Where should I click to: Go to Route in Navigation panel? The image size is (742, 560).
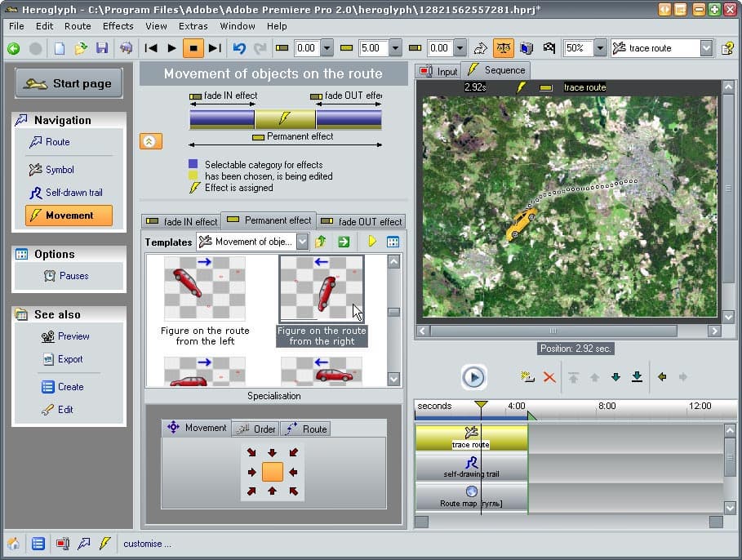(x=49, y=142)
